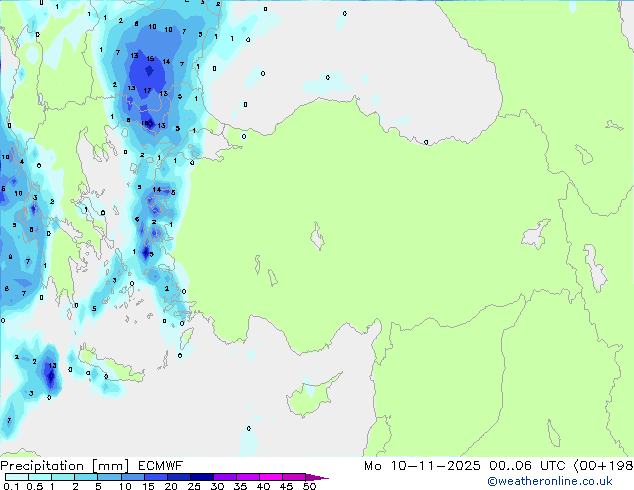Screen dimensions: 634x490
Task: Select the 'Precipitation [mm]' title text
Action: (x=65, y=466)
